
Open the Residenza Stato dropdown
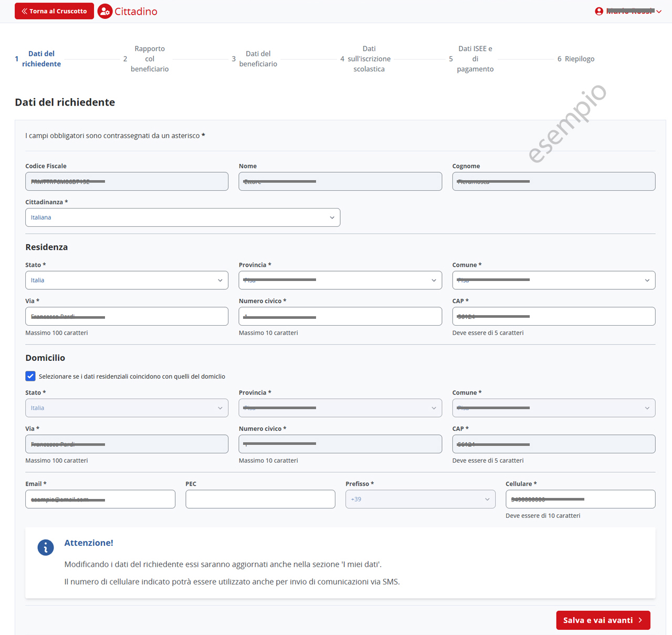(127, 280)
